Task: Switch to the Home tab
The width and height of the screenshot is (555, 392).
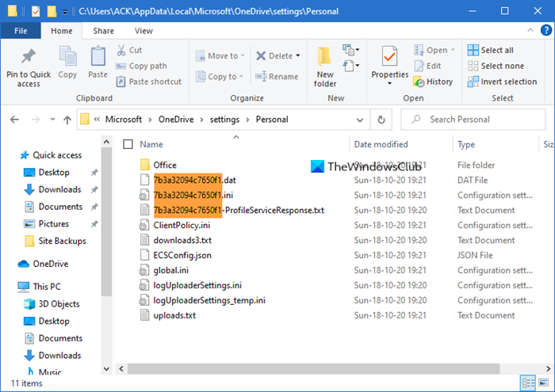Action: click(x=62, y=31)
